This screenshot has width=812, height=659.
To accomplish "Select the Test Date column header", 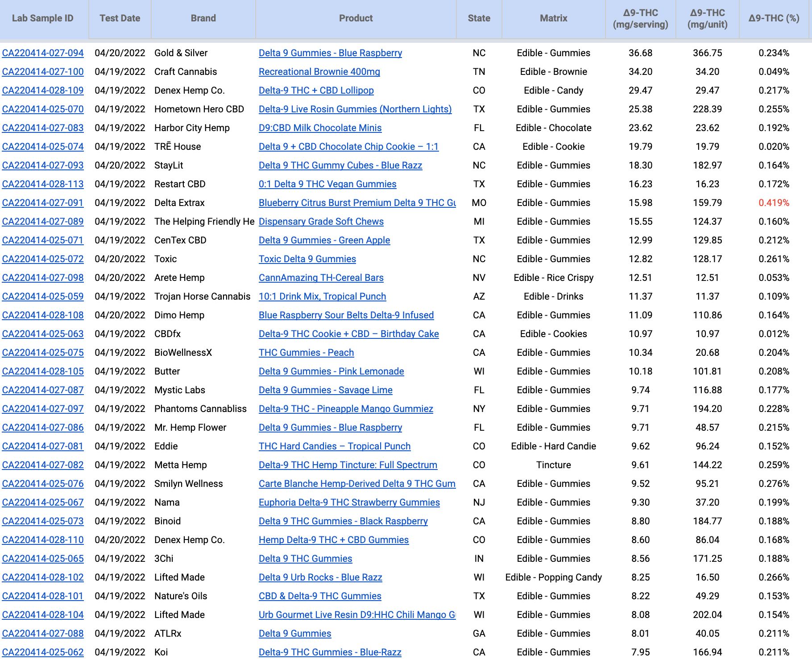I will coord(120,18).
